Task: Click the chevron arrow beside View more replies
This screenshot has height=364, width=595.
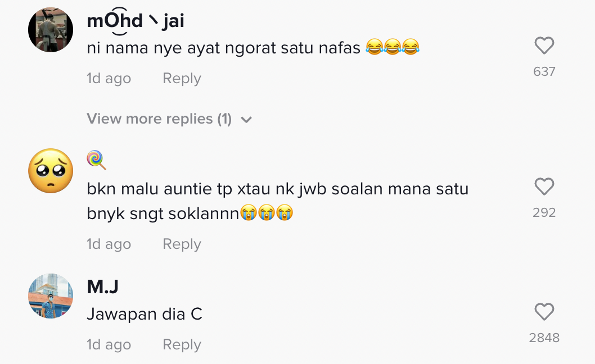Action: click(246, 120)
